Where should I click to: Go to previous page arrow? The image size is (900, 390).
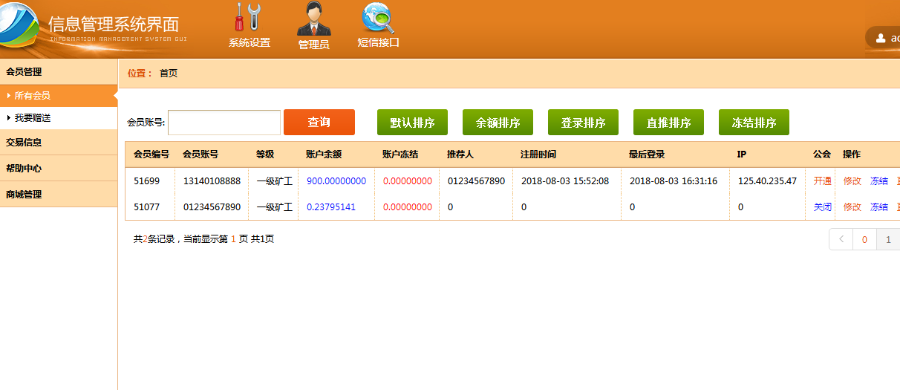(841, 239)
